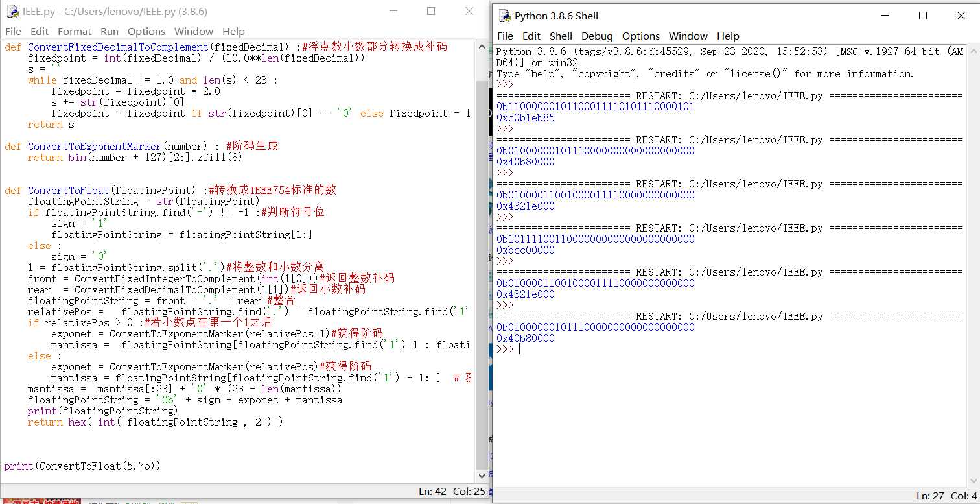This screenshot has width=980, height=504.
Task: Click the 'Type "help", "copyright"' shell banner line
Action: 705,73
